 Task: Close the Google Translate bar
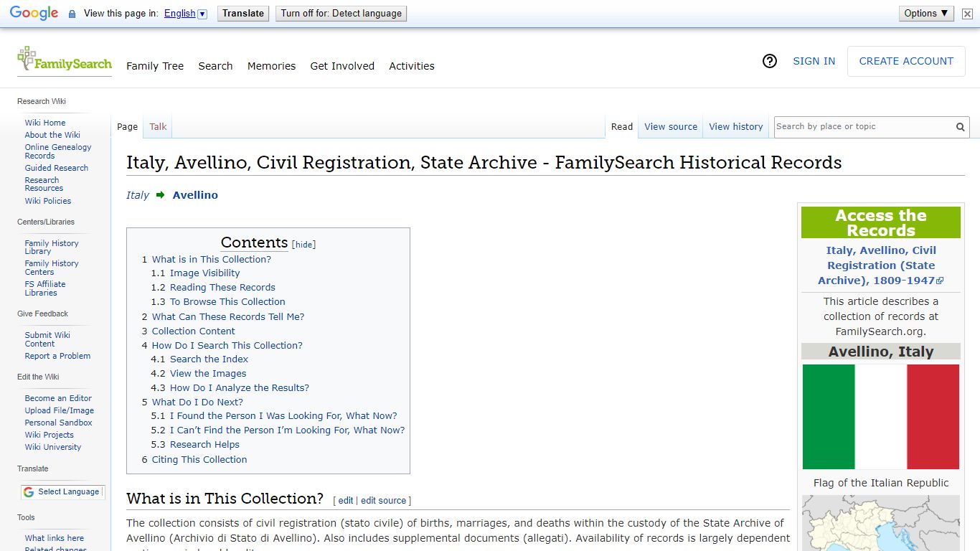click(x=967, y=14)
